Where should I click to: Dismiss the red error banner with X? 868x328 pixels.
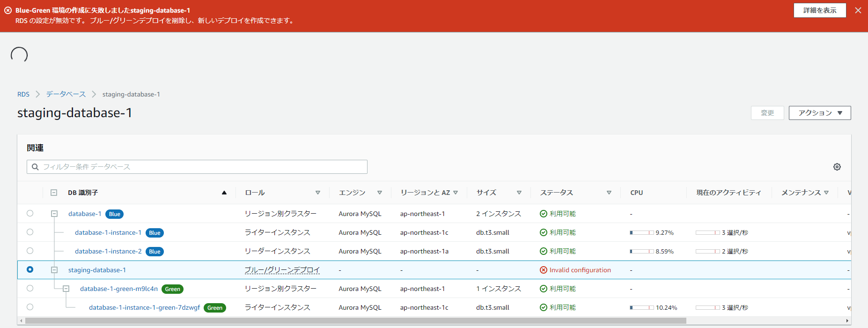pyautogui.click(x=858, y=10)
